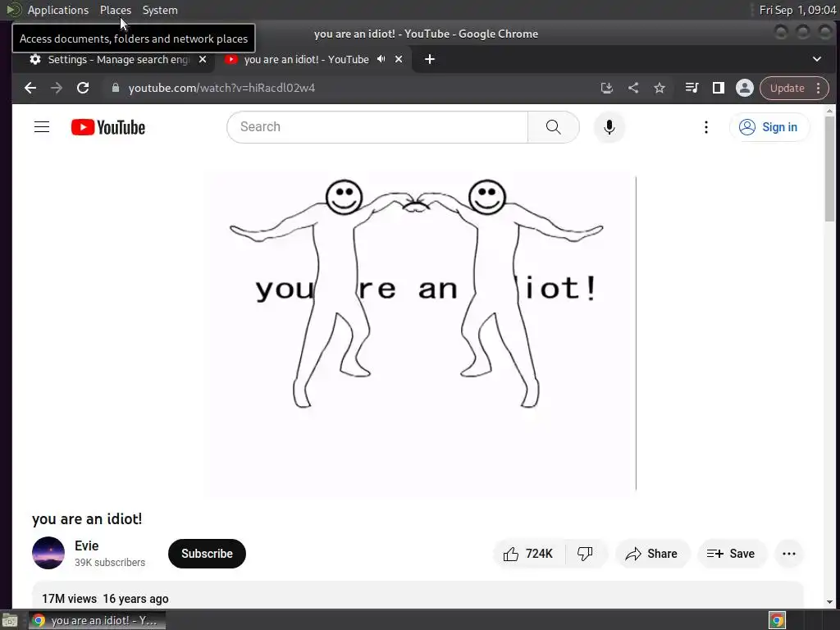The width and height of the screenshot is (840, 630).
Task: Select the 'you are an idiot!' YouTube tab
Action: 306,59
